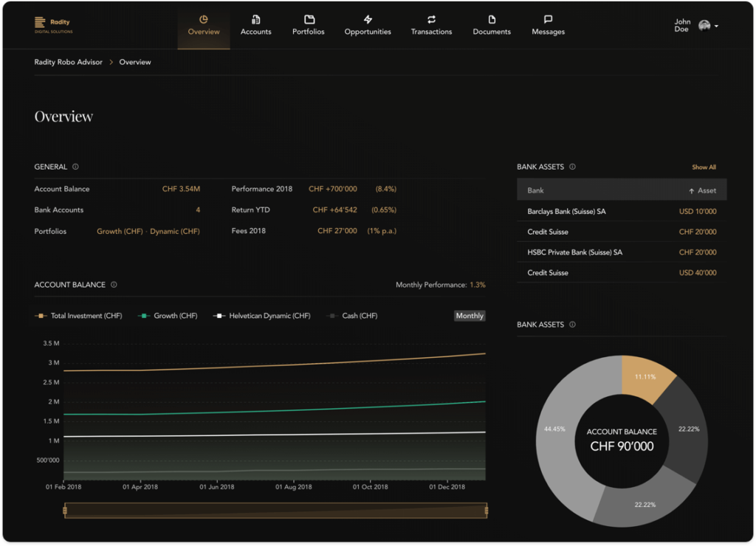Open the Radity Robo Advisor breadcrumb
The width and height of the screenshot is (756, 546).
point(69,62)
